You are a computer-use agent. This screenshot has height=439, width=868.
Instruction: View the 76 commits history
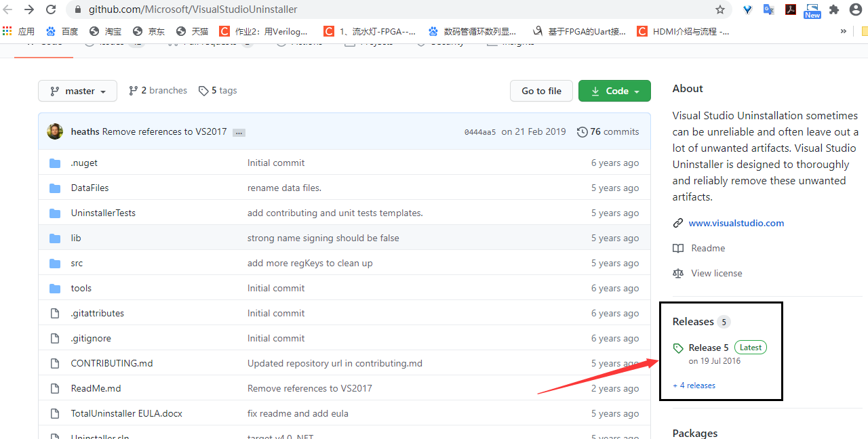[x=608, y=131]
